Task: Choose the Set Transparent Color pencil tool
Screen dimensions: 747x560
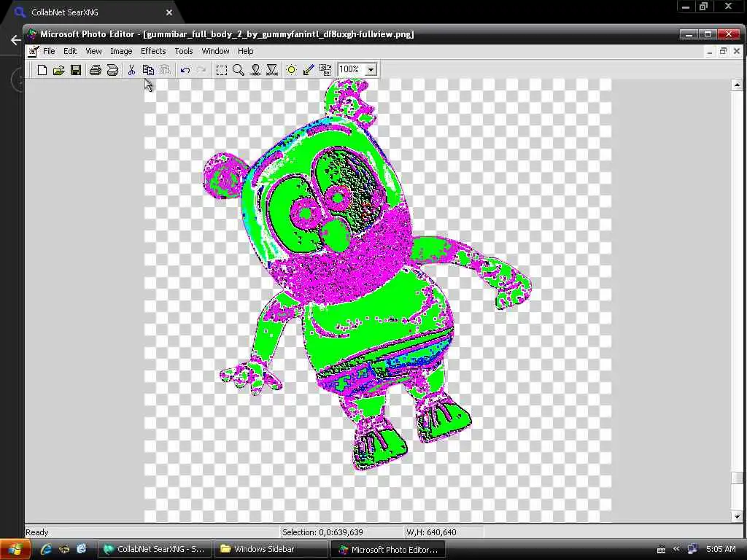Action: (309, 70)
